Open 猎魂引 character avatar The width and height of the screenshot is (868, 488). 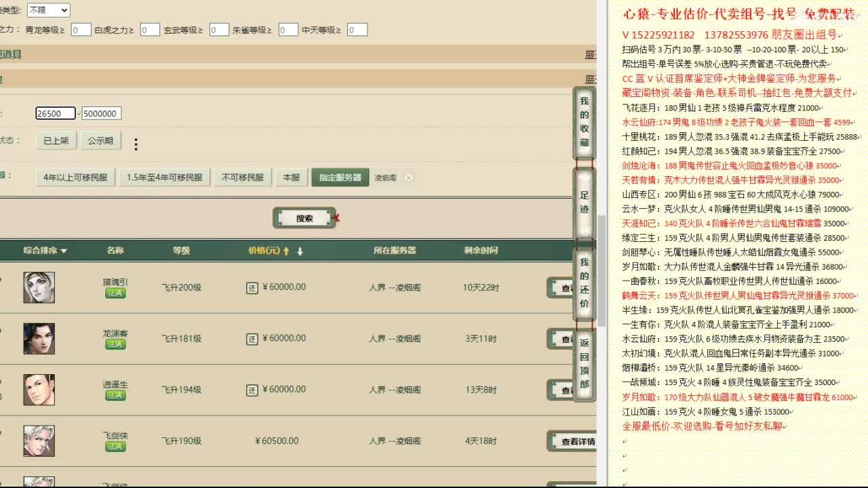pos(39,287)
